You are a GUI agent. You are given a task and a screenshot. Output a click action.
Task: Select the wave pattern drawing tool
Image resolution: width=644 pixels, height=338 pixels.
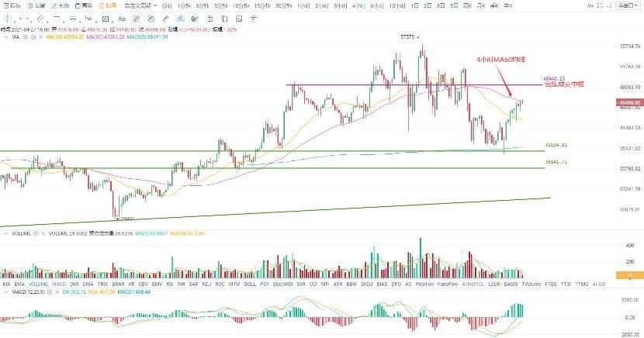click(88, 19)
